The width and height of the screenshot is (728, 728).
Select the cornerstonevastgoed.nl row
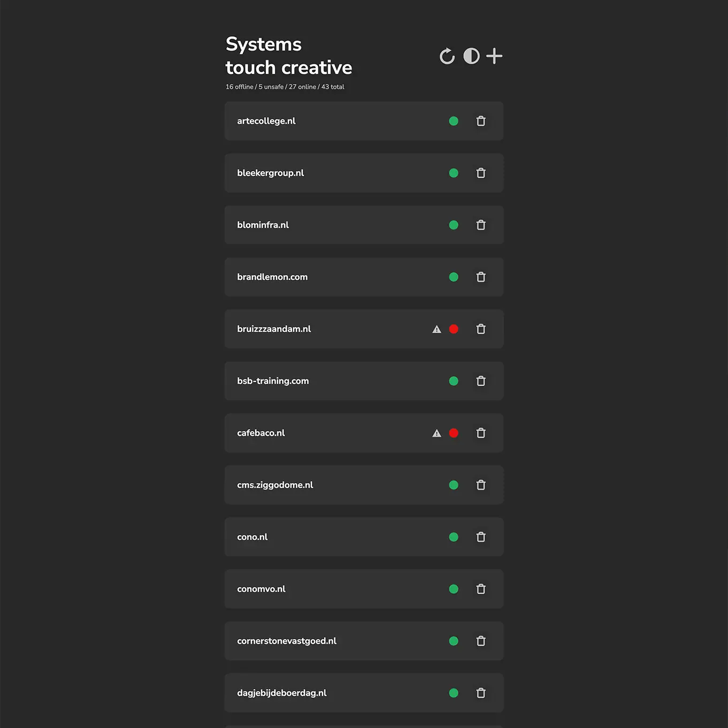click(287, 641)
